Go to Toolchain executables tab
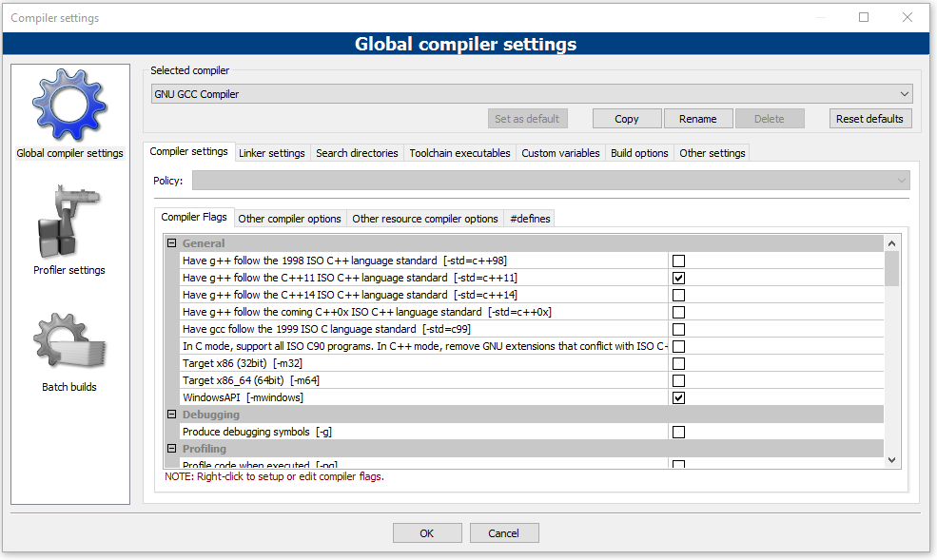Image resolution: width=937 pixels, height=560 pixels. point(459,153)
